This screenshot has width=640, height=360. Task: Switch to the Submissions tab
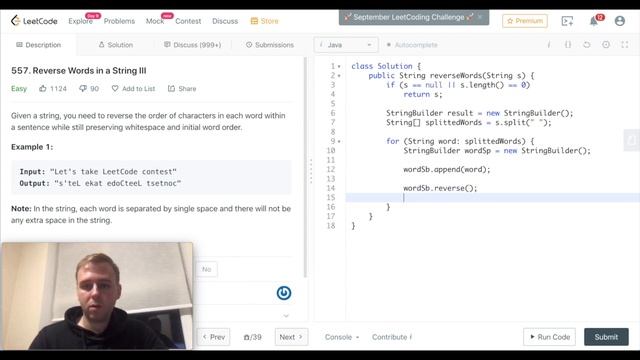click(x=270, y=45)
